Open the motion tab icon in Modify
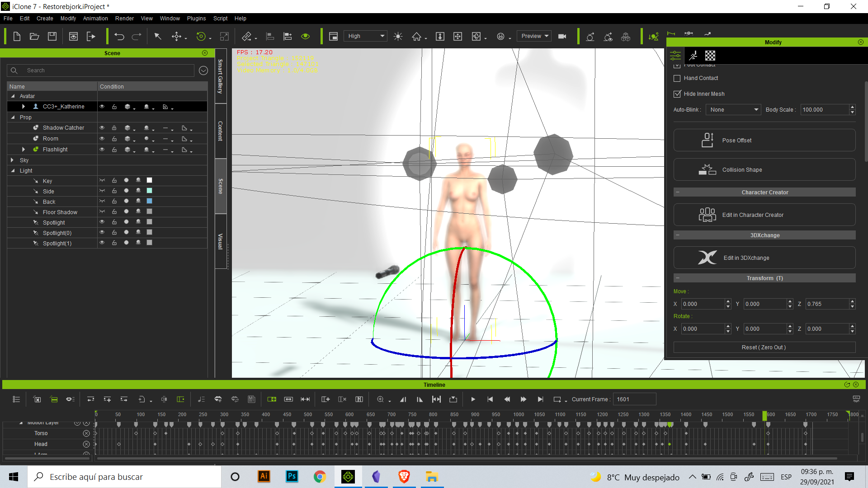 (693, 56)
